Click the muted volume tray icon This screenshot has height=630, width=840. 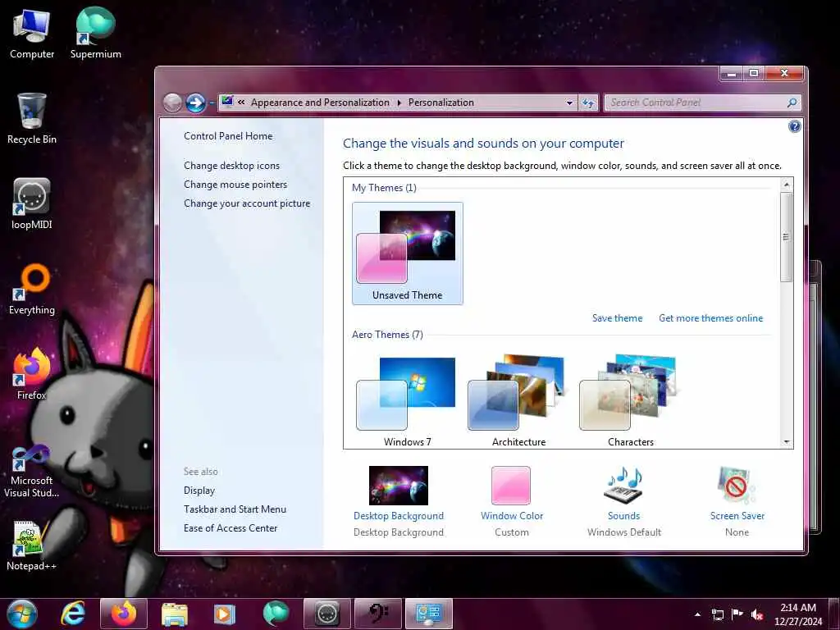757,614
